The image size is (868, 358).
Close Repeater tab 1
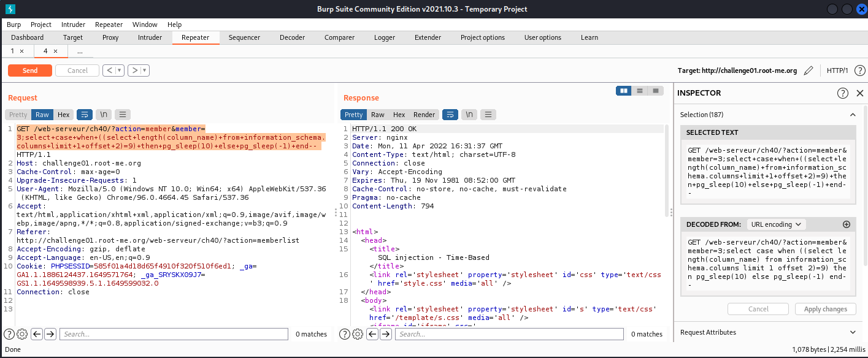click(x=21, y=51)
